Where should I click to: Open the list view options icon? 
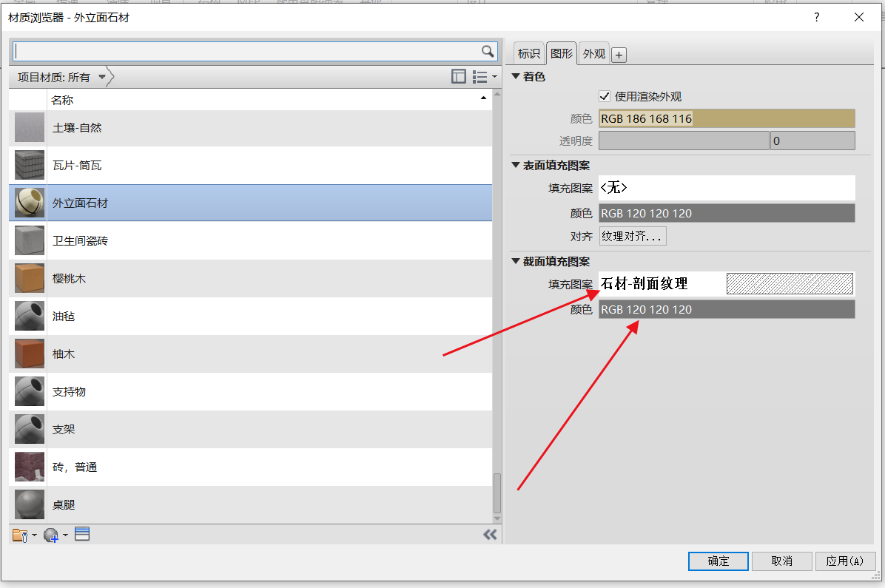482,76
